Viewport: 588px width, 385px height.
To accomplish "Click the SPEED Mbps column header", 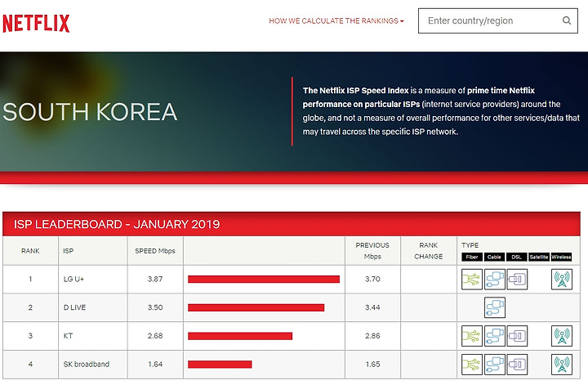I will click(155, 251).
